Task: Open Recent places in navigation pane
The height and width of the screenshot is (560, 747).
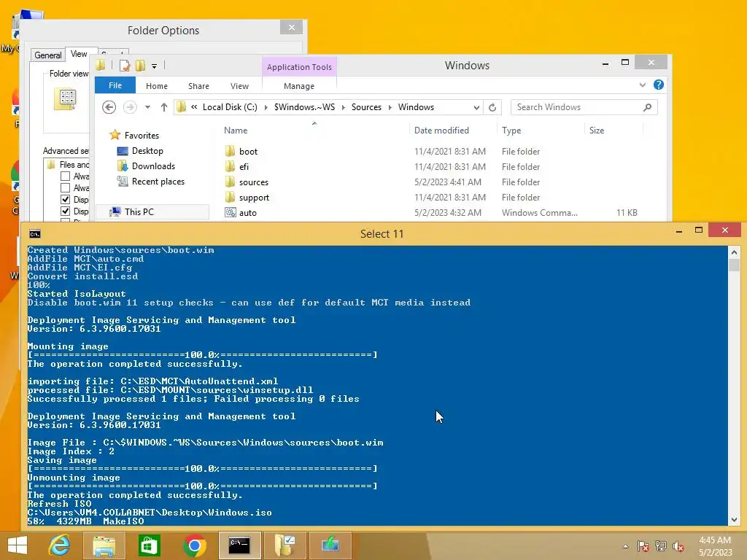Action: point(158,182)
